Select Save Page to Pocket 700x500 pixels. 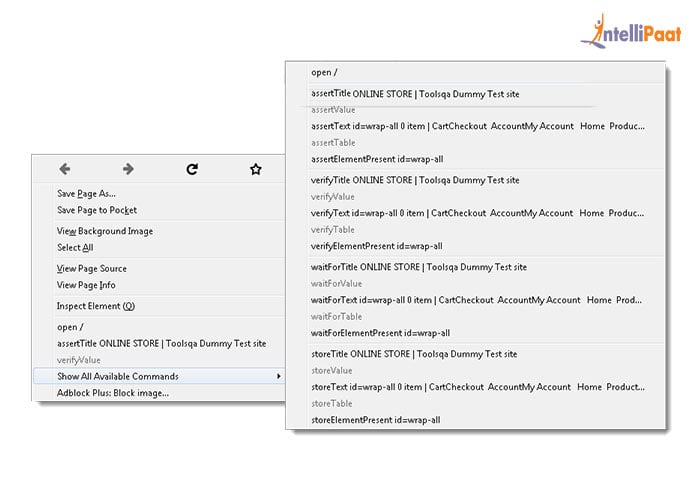(97, 210)
